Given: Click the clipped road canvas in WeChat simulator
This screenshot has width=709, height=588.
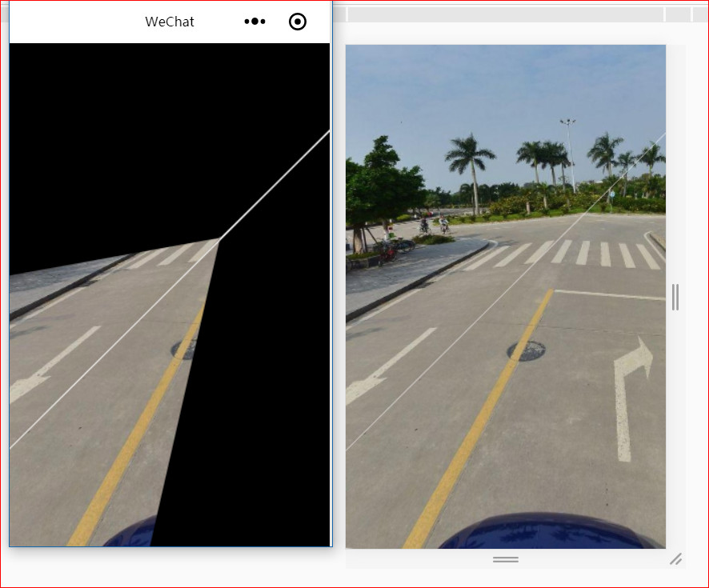Looking at the screenshot, I should point(170,294).
